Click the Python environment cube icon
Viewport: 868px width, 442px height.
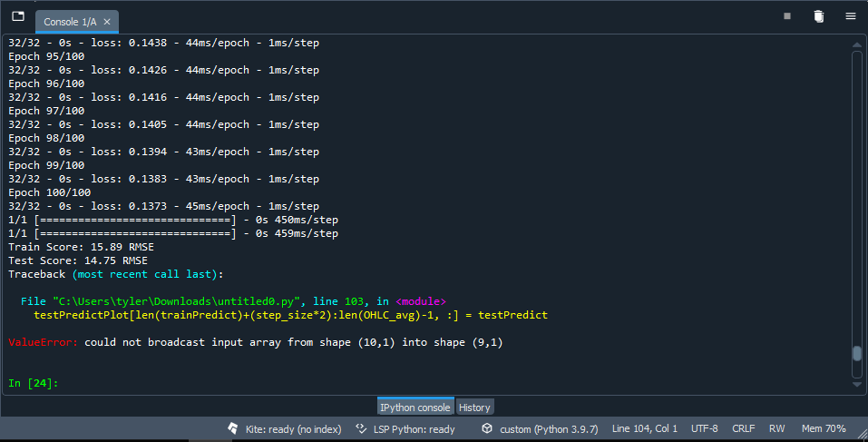(x=487, y=428)
